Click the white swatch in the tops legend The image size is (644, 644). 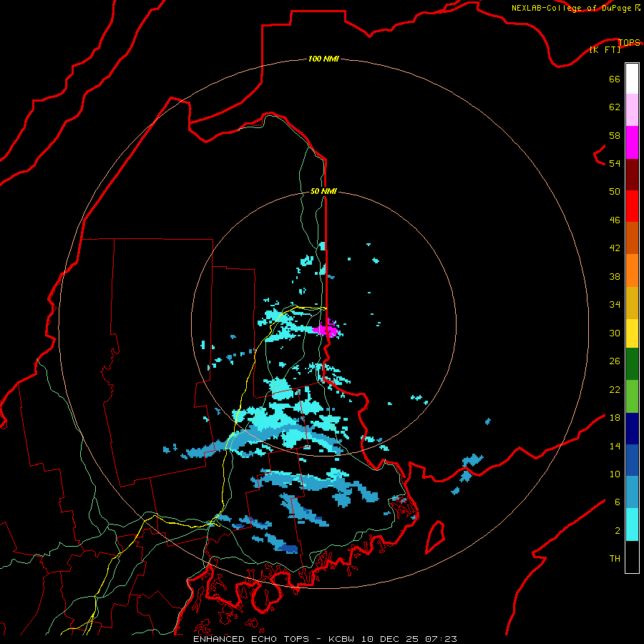[x=632, y=79]
